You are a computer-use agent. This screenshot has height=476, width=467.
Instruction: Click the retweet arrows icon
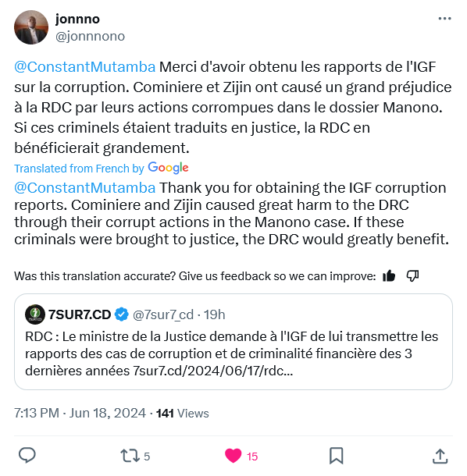click(130, 456)
